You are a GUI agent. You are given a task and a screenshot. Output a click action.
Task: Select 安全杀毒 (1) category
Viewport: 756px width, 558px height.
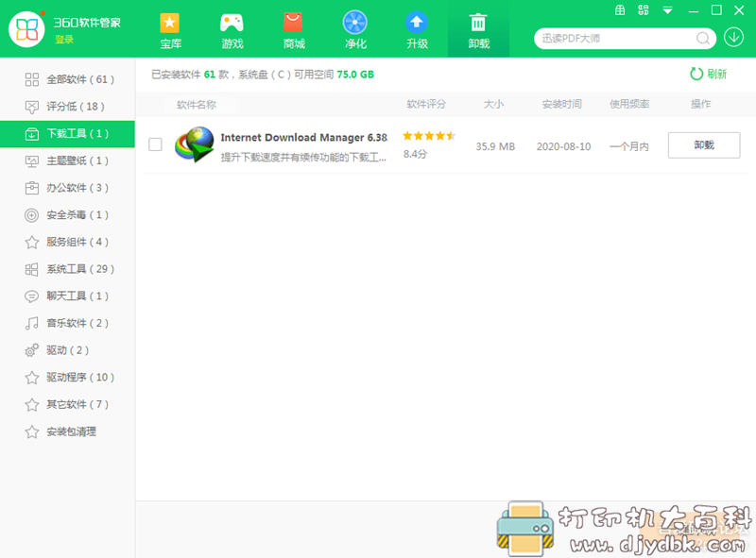67,215
